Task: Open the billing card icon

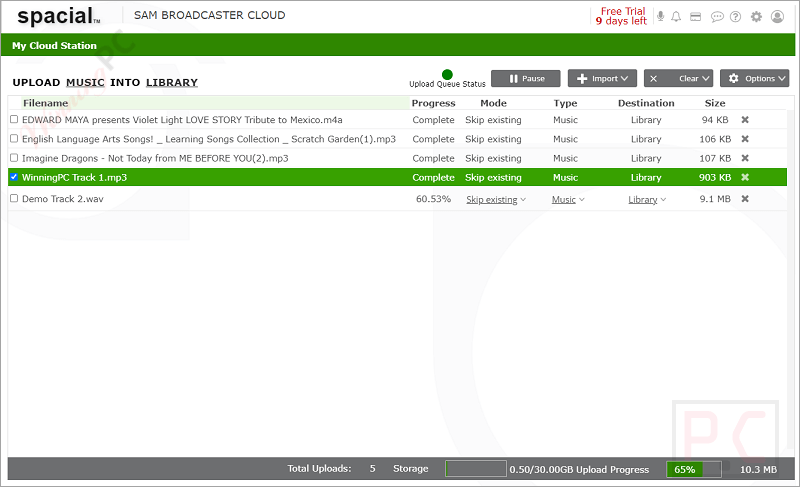Action: point(695,17)
